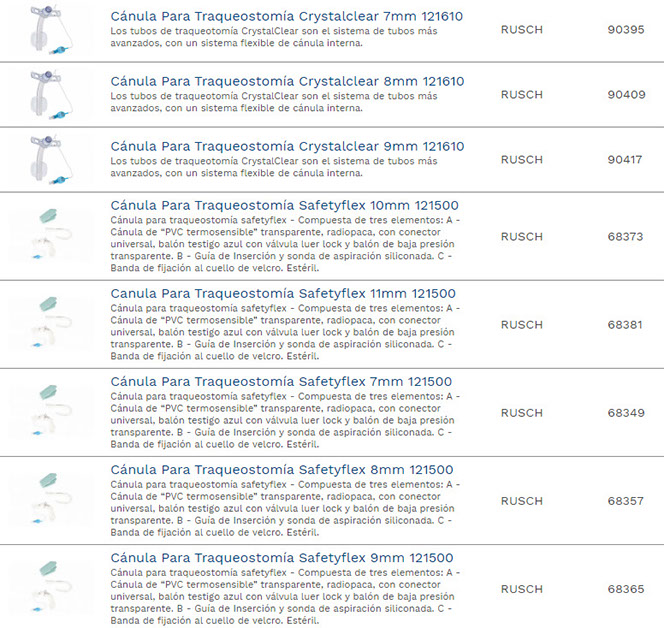Click product code 90409
The height and width of the screenshot is (628, 664).
(x=626, y=95)
